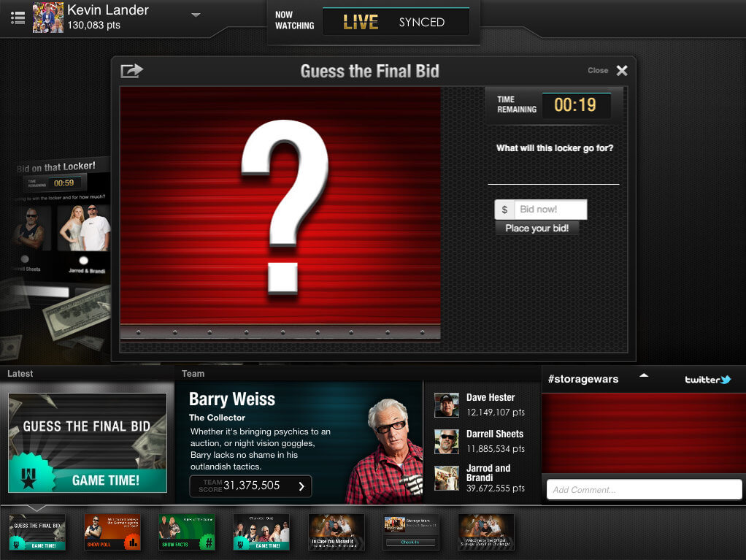
Task: Click Darrell Sheets' avatar picture
Action: click(447, 441)
